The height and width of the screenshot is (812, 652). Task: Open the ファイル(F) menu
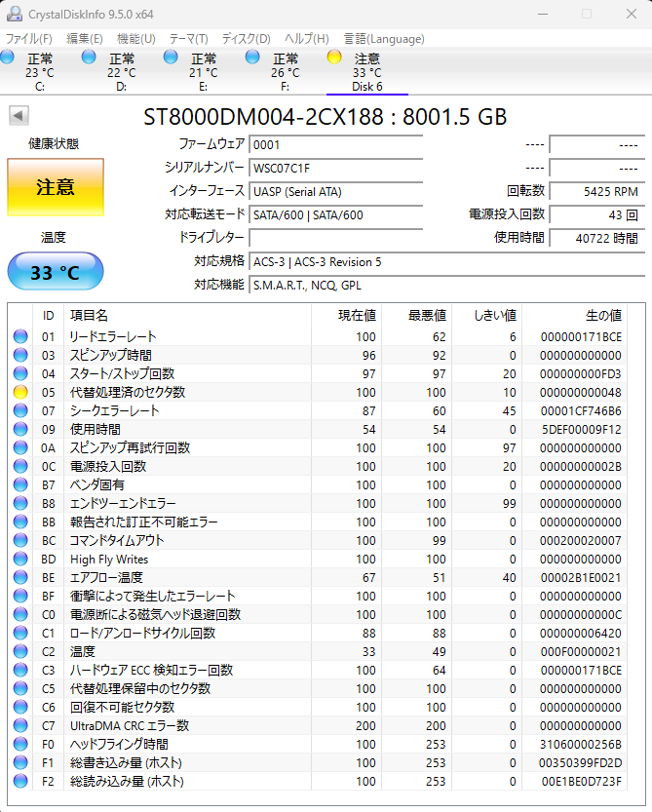click(x=29, y=39)
